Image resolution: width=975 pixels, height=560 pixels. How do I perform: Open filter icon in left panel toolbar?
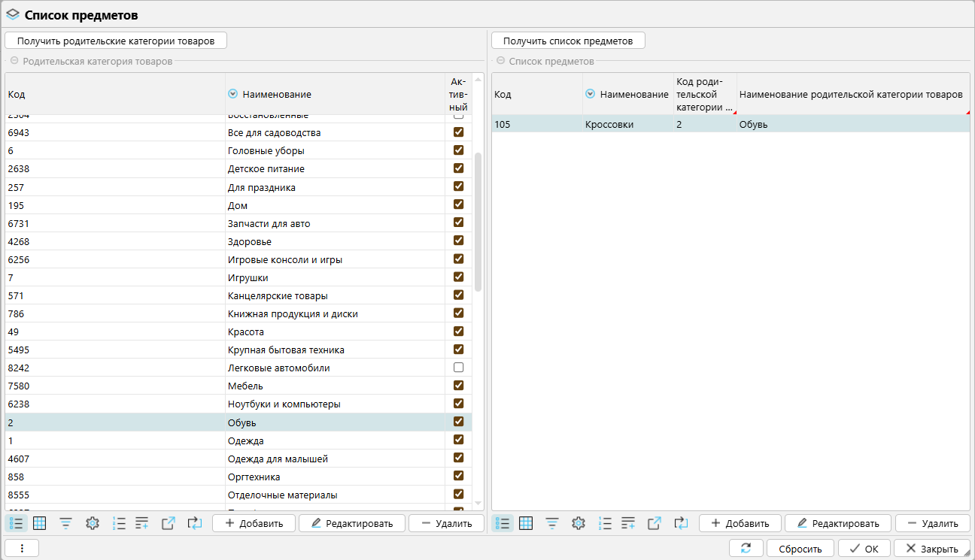pos(66,523)
